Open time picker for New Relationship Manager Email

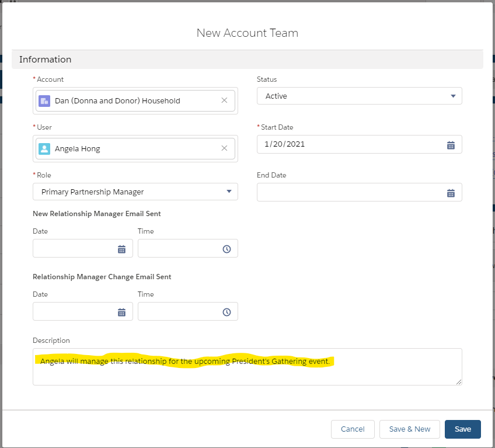pos(226,249)
